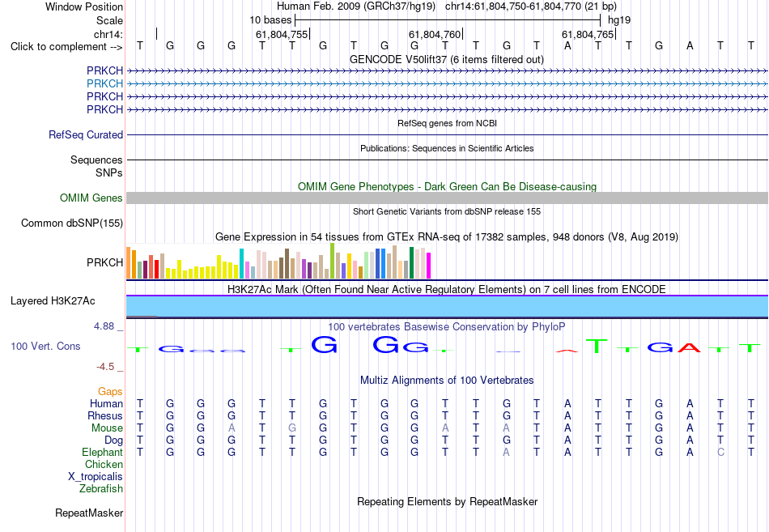Viewport: 769px width, 532px height.
Task: Click 'Publications: Sequences in Scientific Articles' title
Action: pos(447,148)
